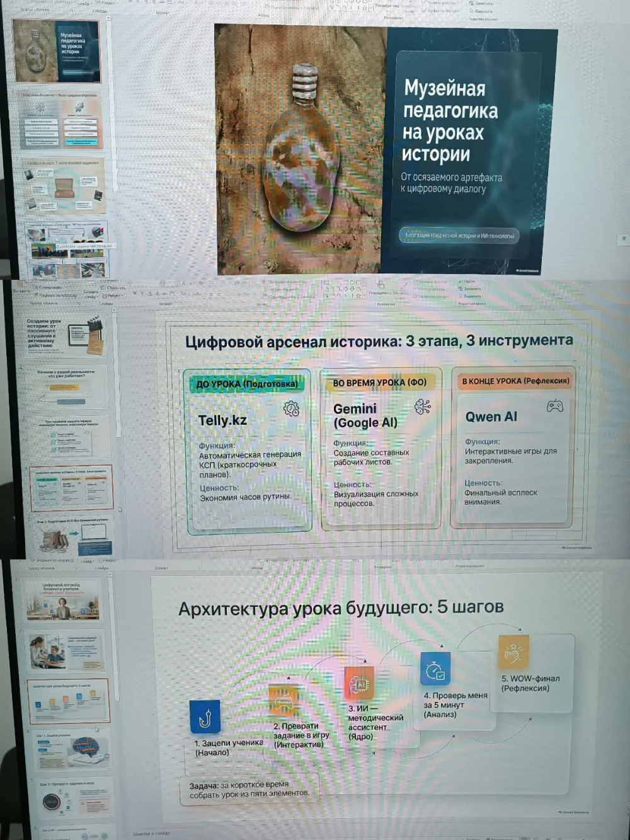Click the 'Задача: за короткое время' text box
This screenshot has width=630, height=840.
point(250,789)
